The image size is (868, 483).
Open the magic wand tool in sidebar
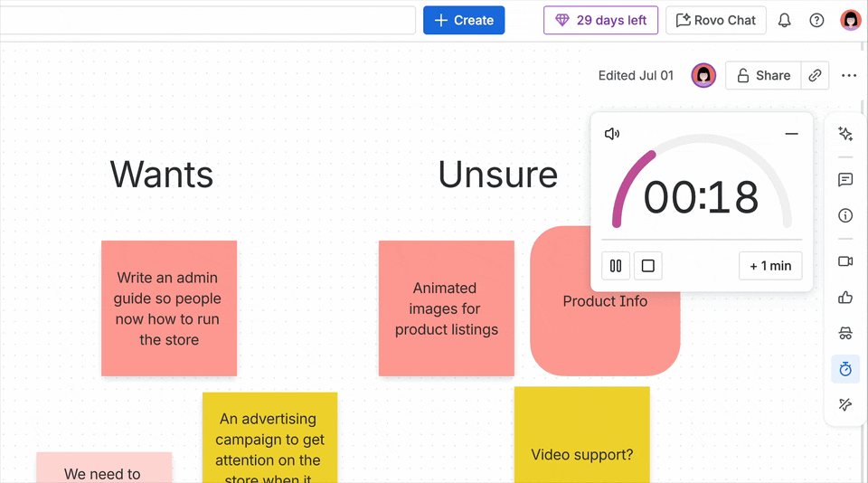(x=845, y=405)
